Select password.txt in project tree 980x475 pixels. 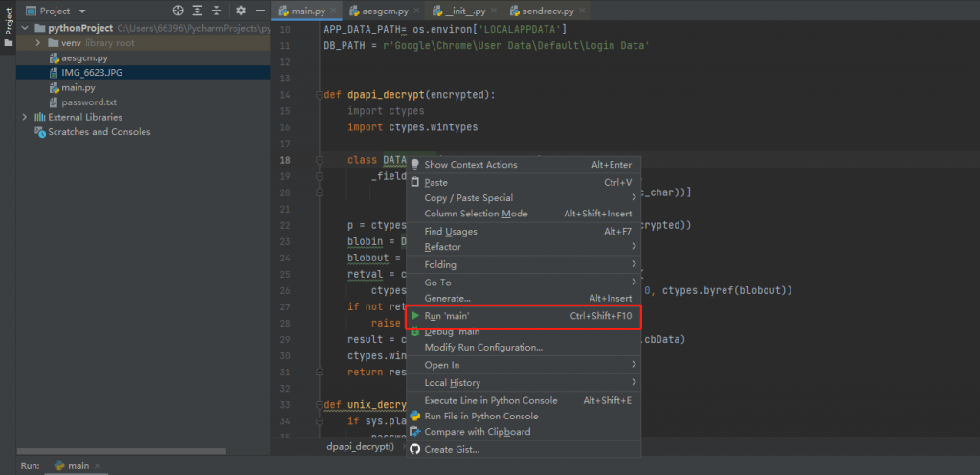point(88,102)
